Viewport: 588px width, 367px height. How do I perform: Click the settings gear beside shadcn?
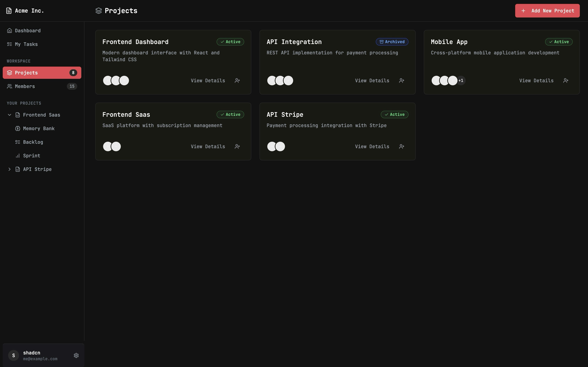76,355
